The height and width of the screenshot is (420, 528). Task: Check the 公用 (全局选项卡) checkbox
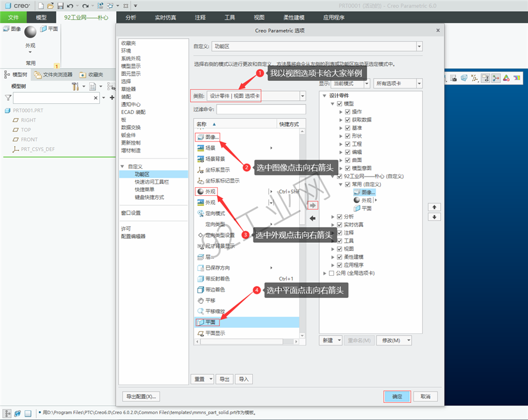[x=331, y=273]
